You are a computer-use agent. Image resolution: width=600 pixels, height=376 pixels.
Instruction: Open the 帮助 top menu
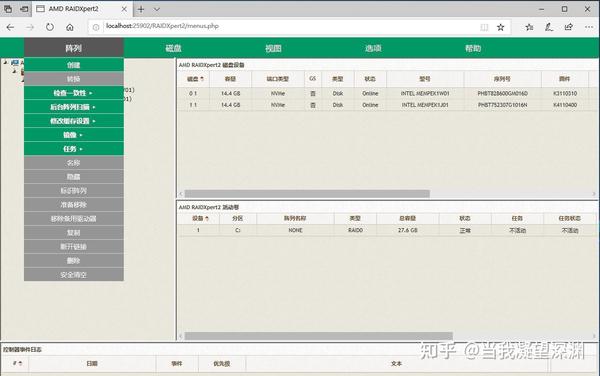[473, 48]
